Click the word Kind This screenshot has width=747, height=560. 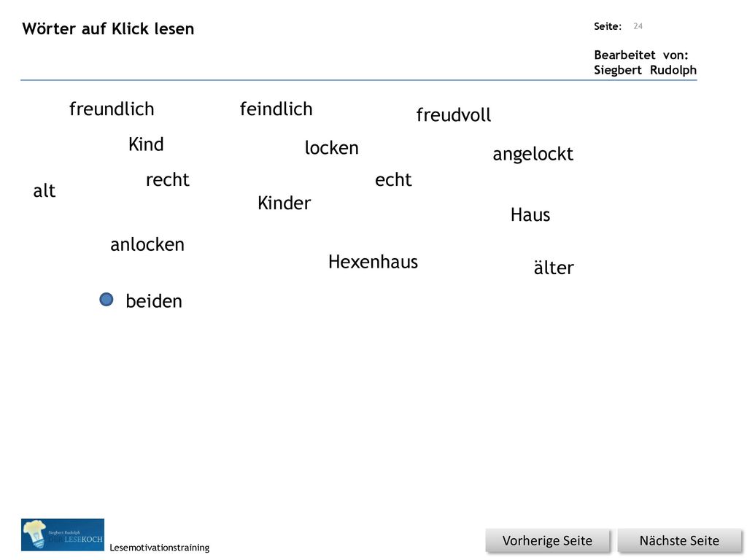point(146,144)
